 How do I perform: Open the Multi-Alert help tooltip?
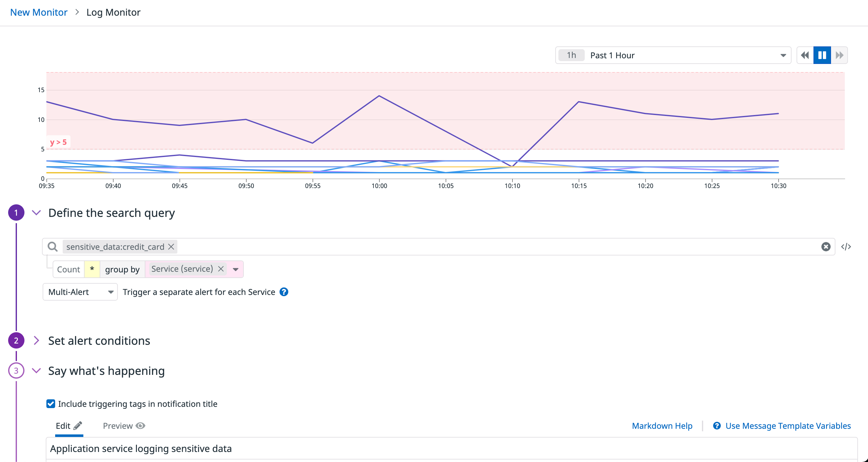tap(284, 292)
